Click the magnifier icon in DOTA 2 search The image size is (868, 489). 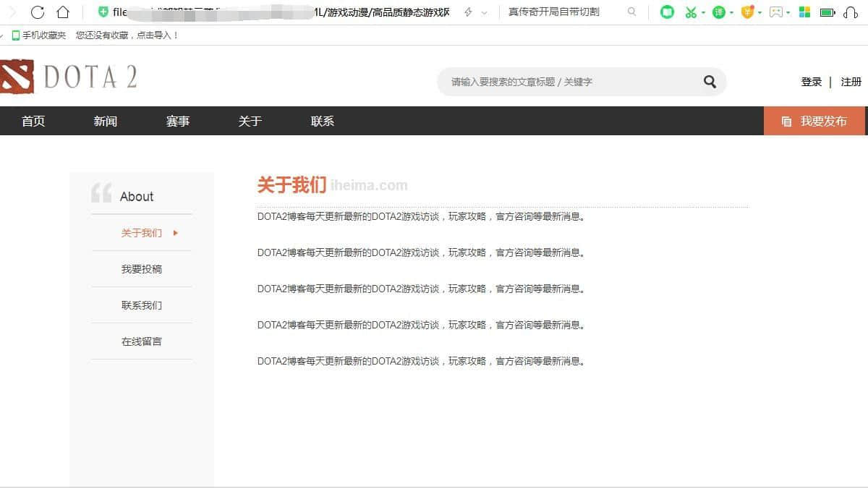(710, 82)
